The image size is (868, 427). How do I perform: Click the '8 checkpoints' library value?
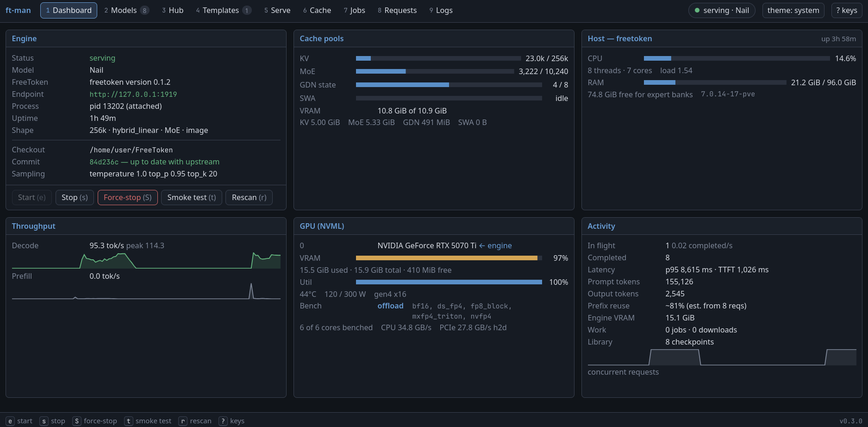689,342
